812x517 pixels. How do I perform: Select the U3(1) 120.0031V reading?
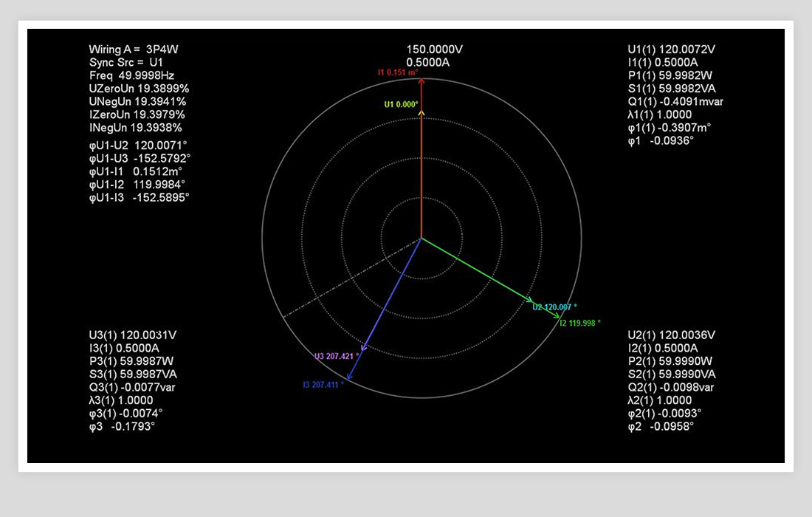coord(133,335)
